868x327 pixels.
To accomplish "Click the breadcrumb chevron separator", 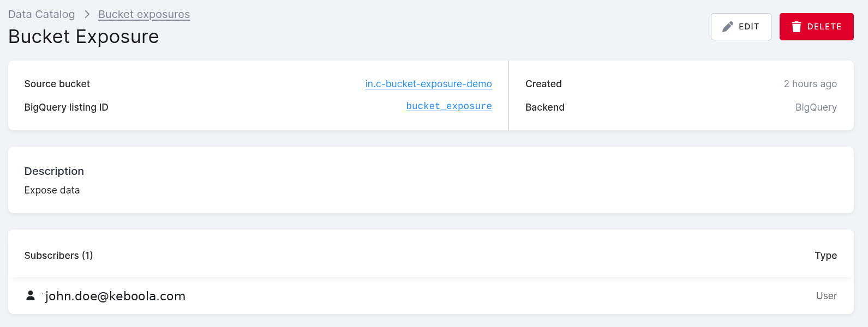I will point(87,14).
